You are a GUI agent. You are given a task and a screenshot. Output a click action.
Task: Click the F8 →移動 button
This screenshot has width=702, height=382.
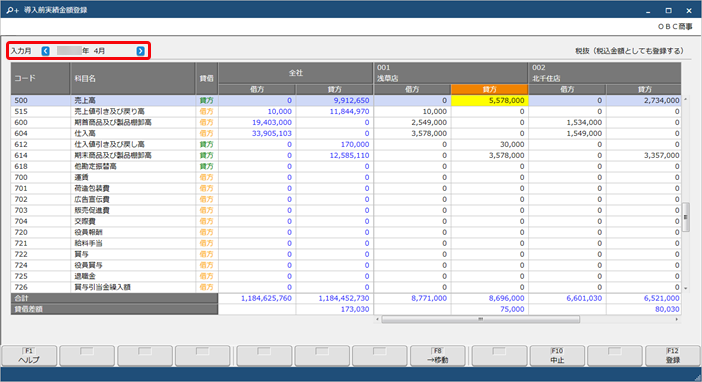(437, 356)
